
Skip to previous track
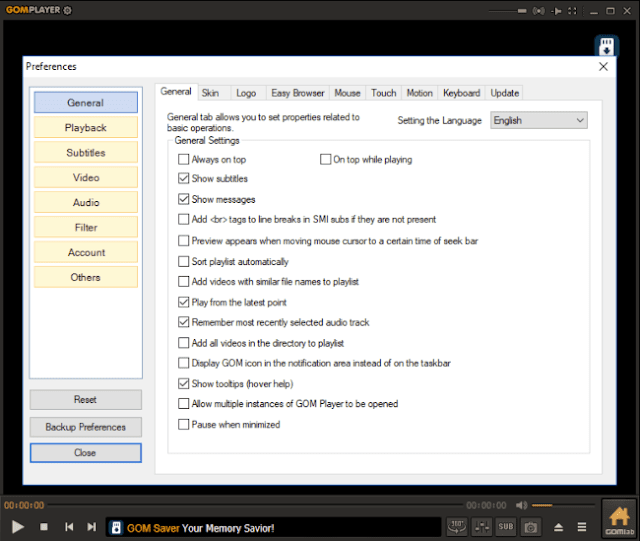point(69,527)
